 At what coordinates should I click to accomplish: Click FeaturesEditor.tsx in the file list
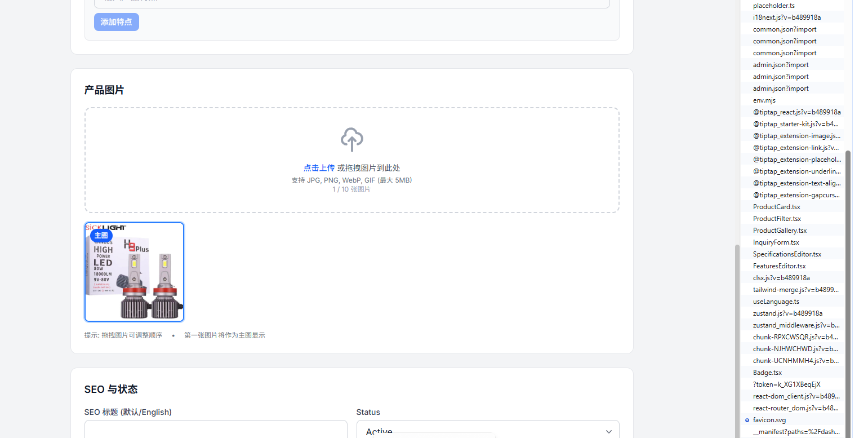pos(779,266)
